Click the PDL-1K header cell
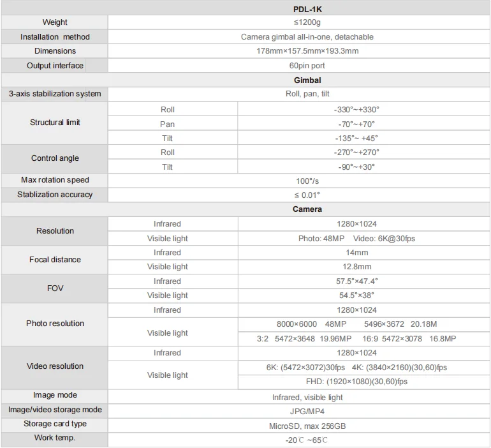The image size is (491, 448). (307, 9)
